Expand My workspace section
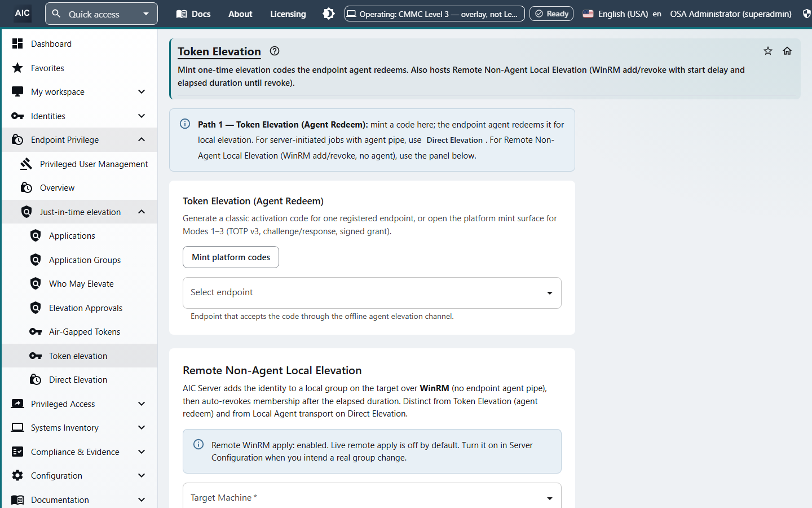This screenshot has height=508, width=812. click(x=79, y=91)
